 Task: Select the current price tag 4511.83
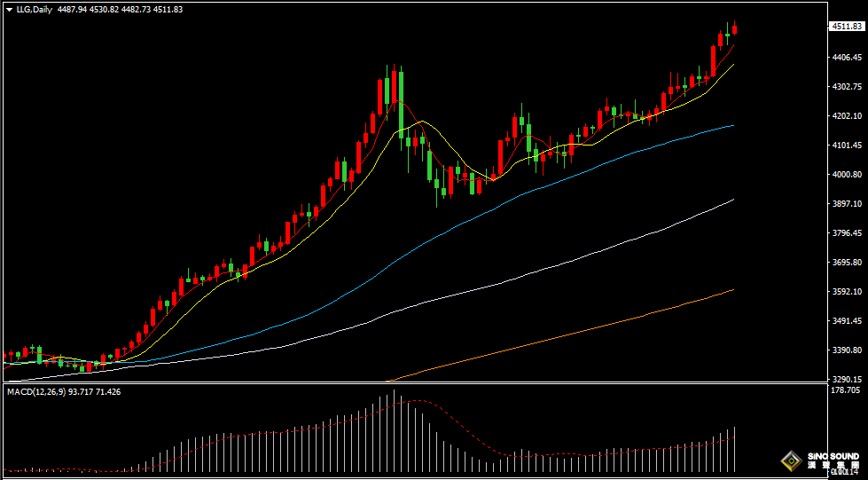846,27
